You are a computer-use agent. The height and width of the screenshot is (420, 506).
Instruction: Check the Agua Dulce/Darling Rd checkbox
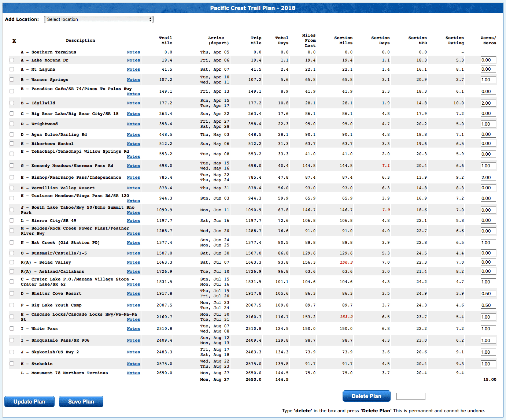(x=12, y=134)
